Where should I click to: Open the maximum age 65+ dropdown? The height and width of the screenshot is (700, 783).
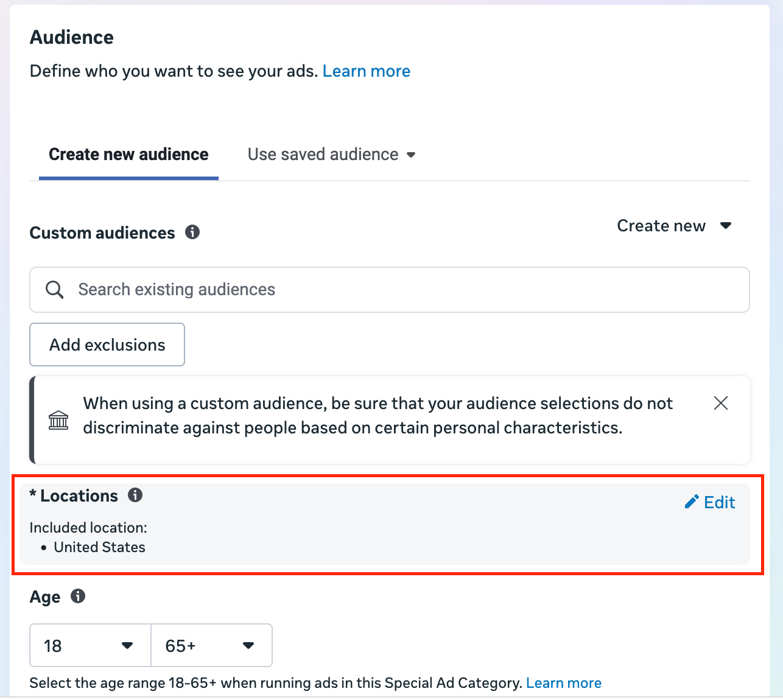click(211, 645)
